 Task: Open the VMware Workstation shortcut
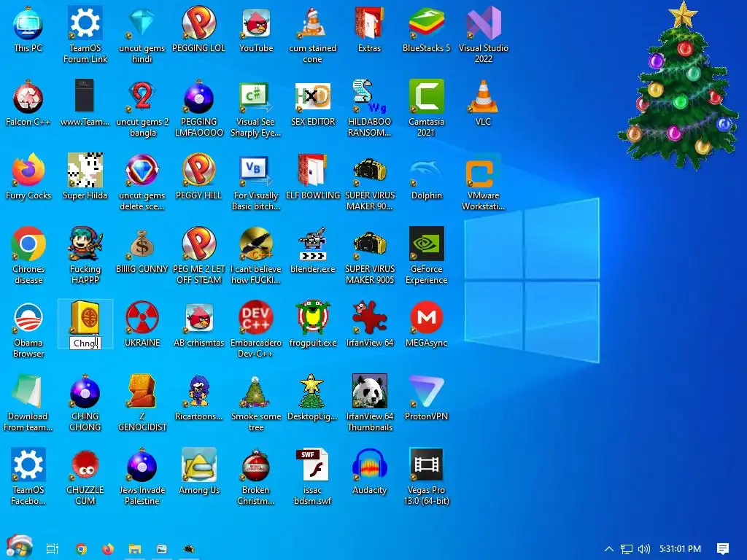[x=483, y=182]
